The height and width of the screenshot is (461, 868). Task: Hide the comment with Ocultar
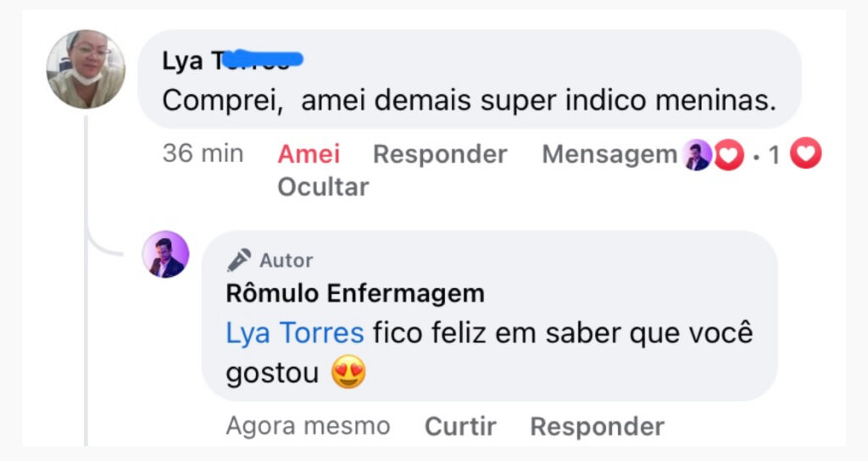(323, 186)
